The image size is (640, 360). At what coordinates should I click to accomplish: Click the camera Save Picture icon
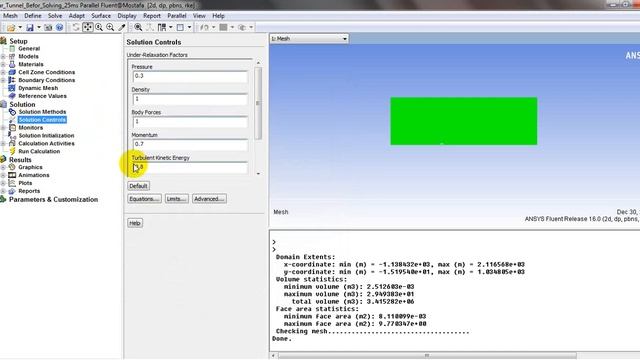tap(48, 27)
